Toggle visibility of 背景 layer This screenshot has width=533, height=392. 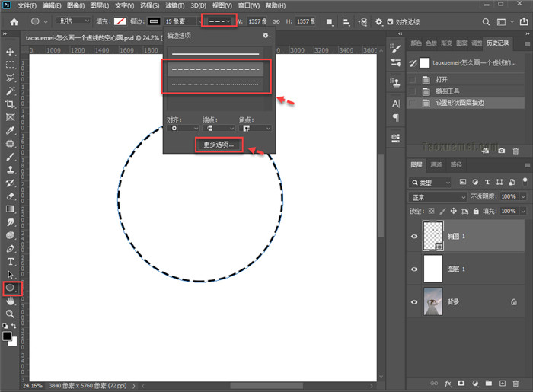[x=414, y=301]
